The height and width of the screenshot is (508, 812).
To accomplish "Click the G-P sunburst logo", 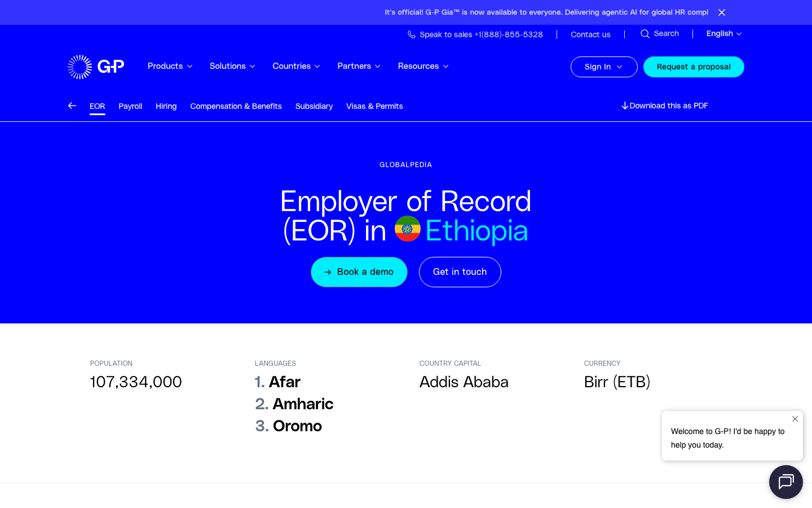I will tap(96, 67).
